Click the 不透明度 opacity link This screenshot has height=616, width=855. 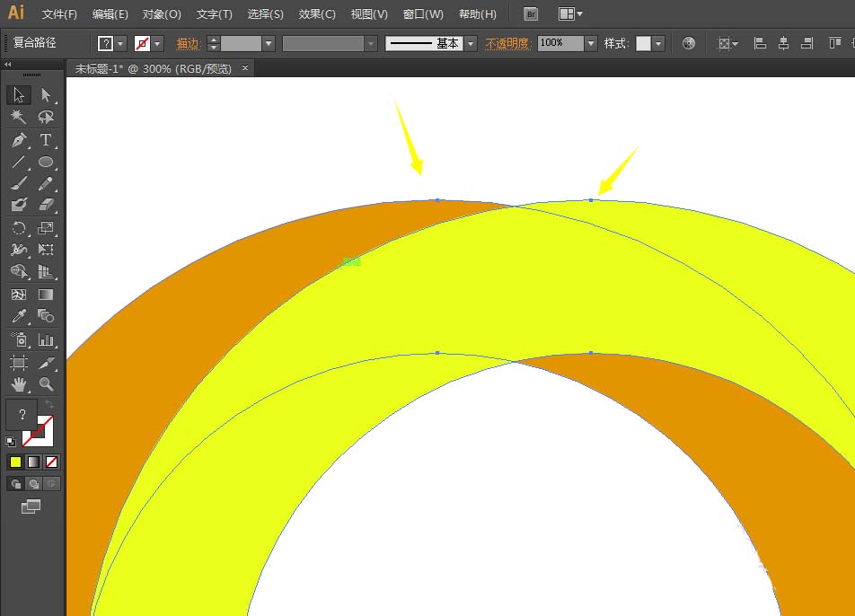point(508,43)
